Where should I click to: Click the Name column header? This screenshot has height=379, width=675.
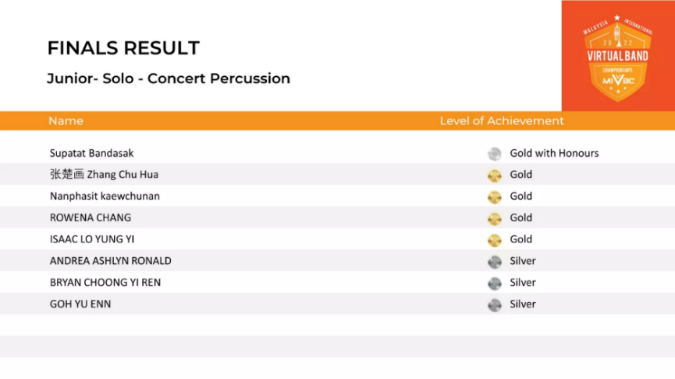click(x=66, y=121)
